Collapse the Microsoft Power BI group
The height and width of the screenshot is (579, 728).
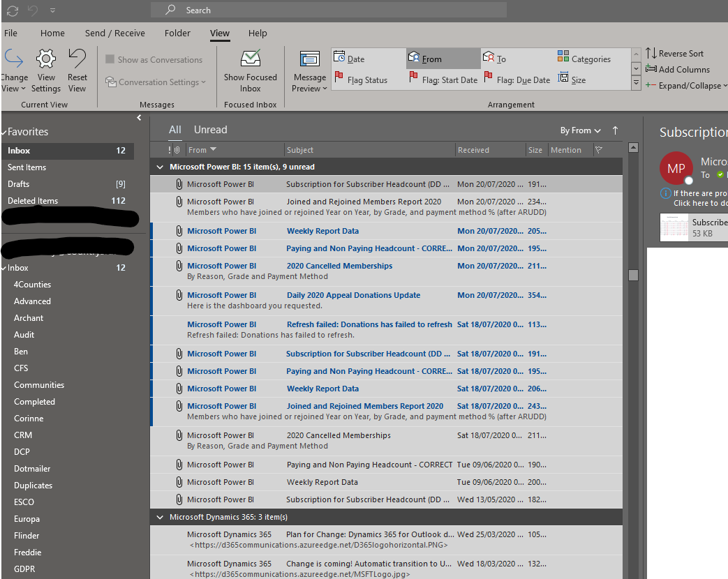pos(160,167)
